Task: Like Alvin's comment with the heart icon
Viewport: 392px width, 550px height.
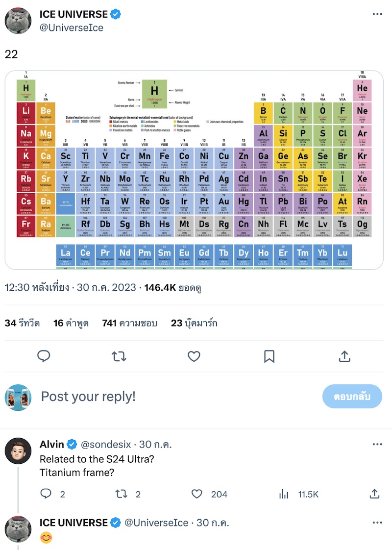Action: 197,494
